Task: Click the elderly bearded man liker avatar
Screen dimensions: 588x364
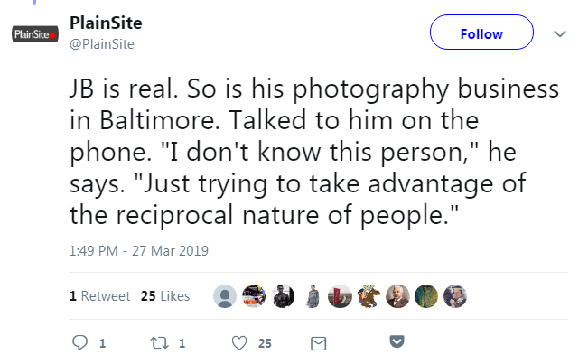Action: pos(396,296)
